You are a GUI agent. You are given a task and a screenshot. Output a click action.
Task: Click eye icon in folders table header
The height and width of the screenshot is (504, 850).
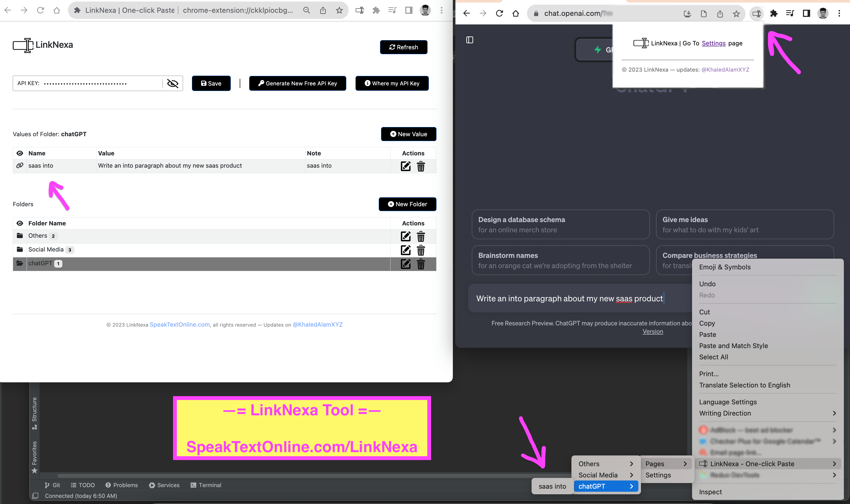click(x=20, y=223)
